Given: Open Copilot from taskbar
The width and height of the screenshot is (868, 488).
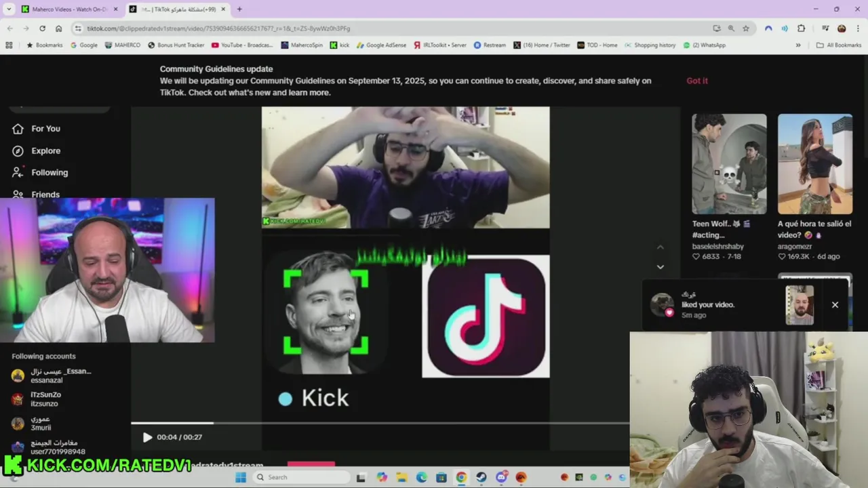Looking at the screenshot, I should point(382,477).
